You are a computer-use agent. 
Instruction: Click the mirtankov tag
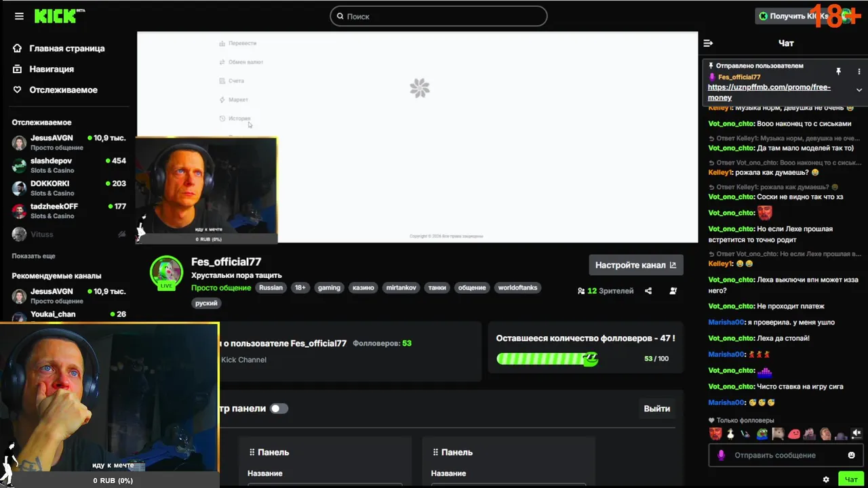[401, 287]
